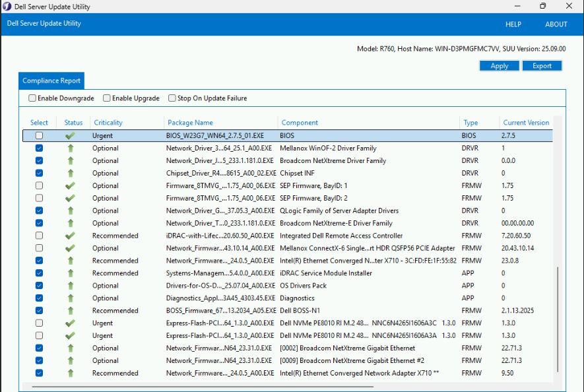Click the Select column header
Viewport: 584px width, 392px height.
(39, 123)
